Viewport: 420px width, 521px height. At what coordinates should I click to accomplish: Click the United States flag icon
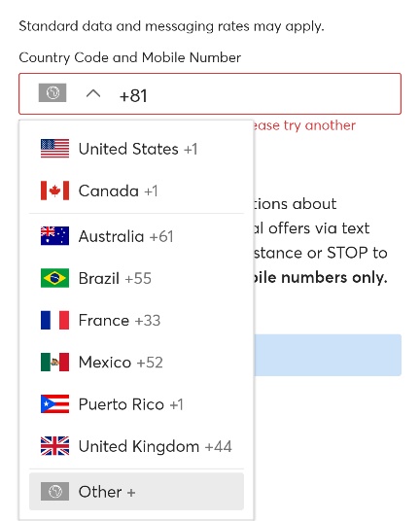(x=54, y=148)
